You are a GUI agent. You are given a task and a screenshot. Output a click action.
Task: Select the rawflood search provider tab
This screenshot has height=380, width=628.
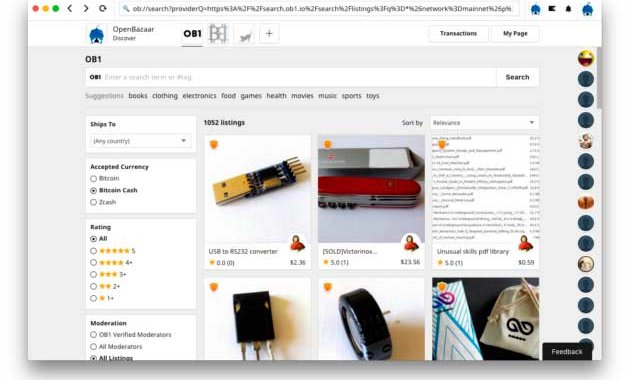point(245,34)
